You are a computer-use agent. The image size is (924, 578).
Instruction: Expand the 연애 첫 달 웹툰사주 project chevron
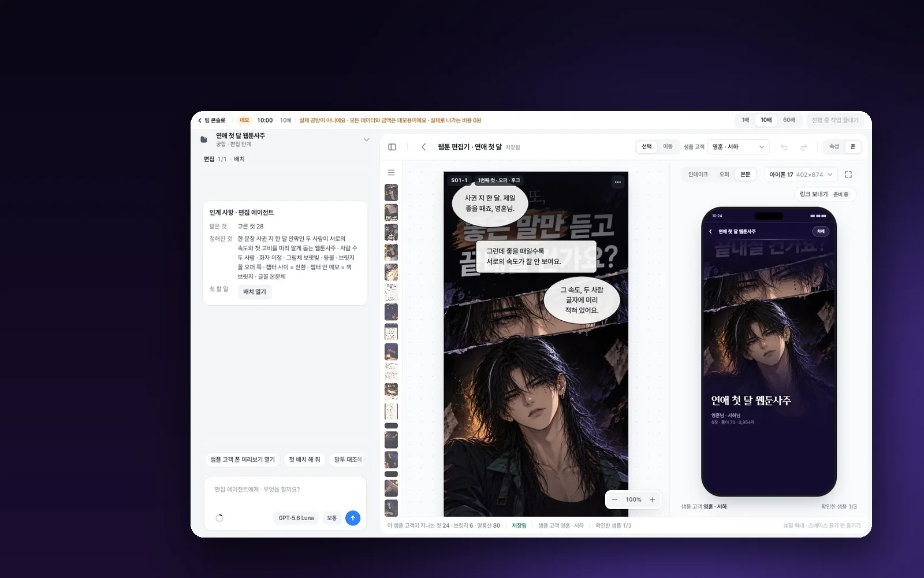click(x=366, y=140)
